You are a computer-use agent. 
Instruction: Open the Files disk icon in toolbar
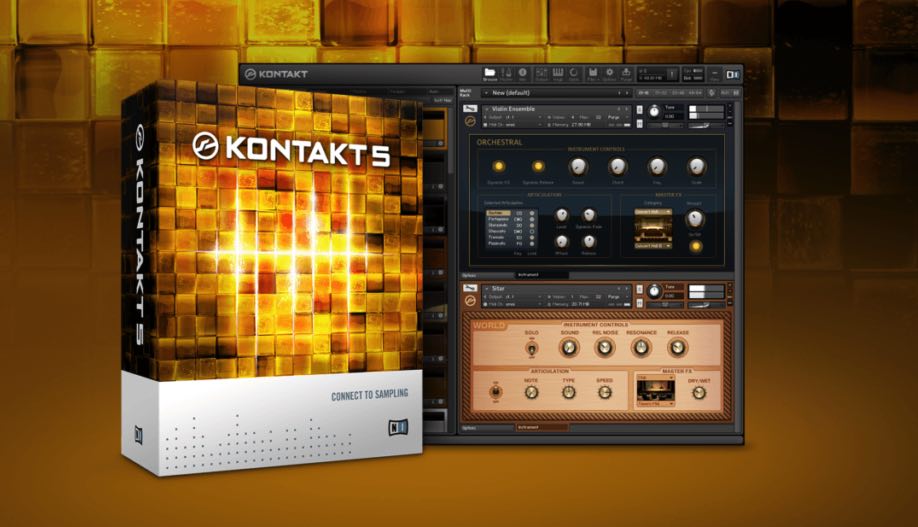[x=593, y=73]
